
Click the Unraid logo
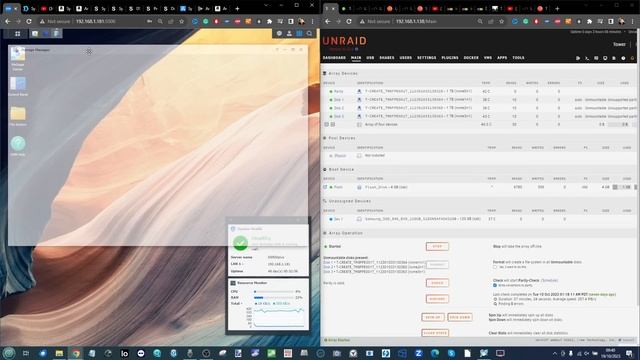(344, 41)
